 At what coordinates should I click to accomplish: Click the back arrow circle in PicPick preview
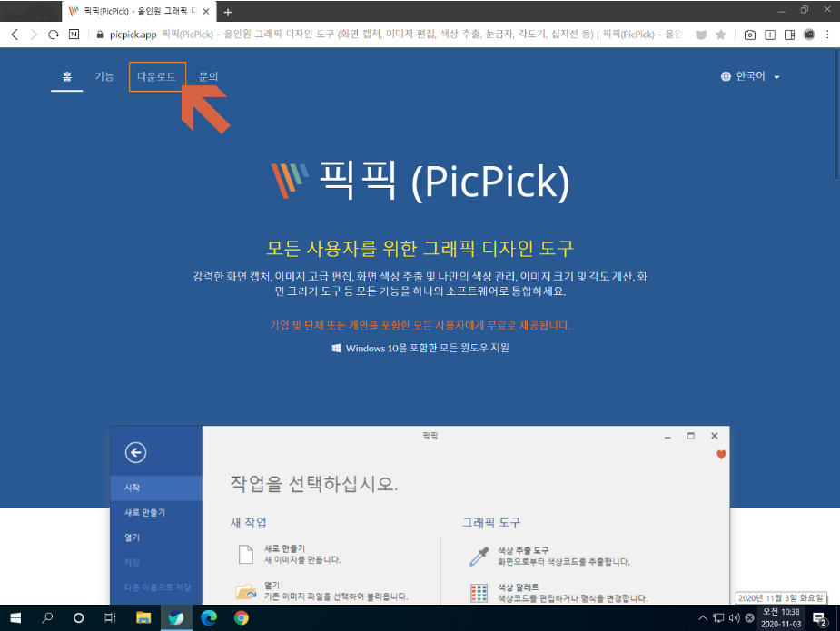pos(135,453)
